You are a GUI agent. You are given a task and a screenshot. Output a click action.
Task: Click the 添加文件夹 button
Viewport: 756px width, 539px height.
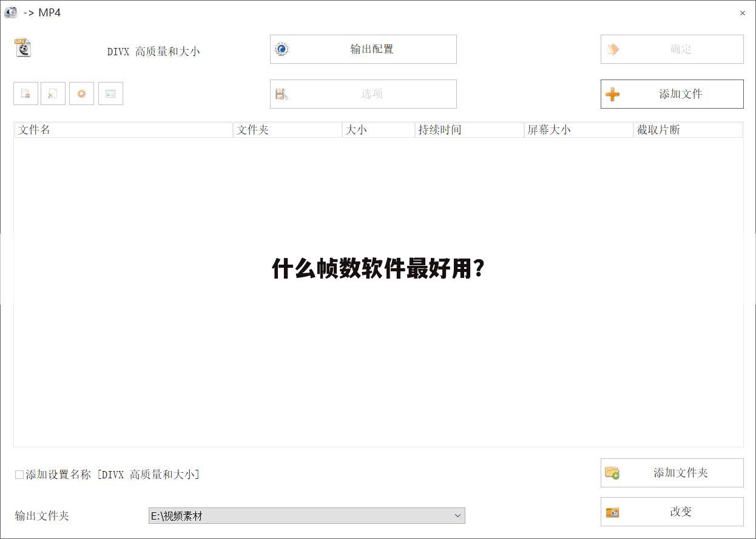[x=672, y=473]
